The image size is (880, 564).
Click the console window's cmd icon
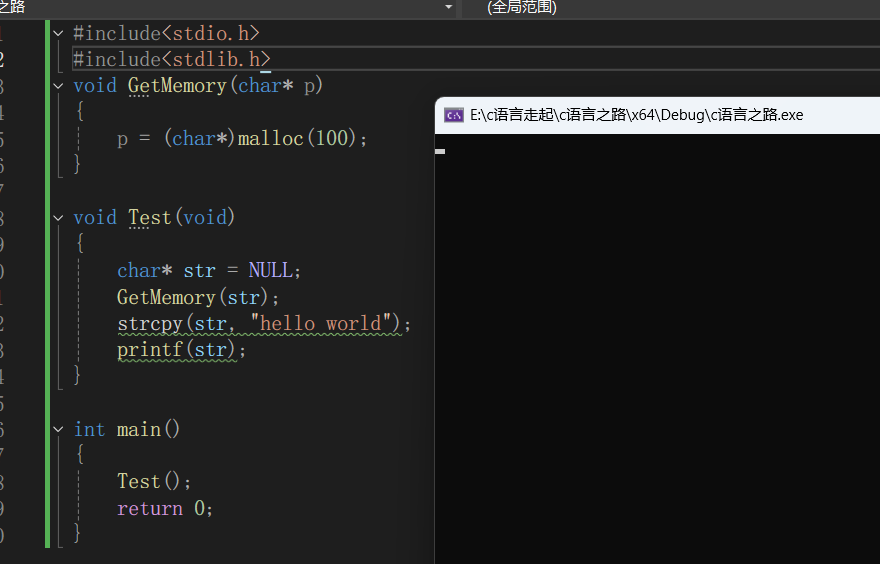pos(453,115)
